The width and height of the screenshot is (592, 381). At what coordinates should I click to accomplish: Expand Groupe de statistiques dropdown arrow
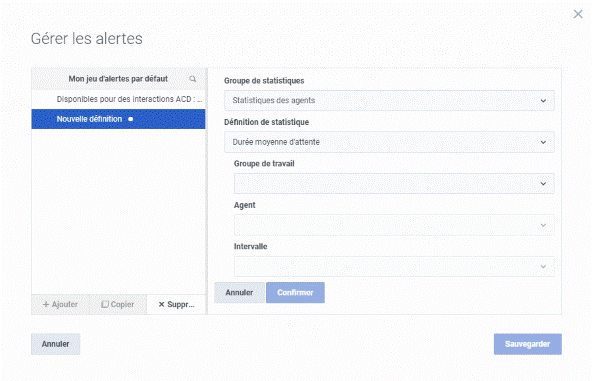tap(543, 101)
